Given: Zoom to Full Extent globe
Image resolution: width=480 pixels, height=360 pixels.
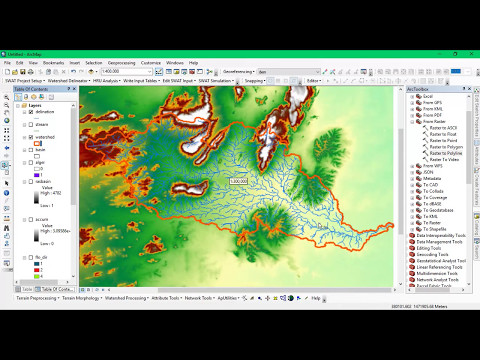Looking at the screenshot, I should (6, 121).
